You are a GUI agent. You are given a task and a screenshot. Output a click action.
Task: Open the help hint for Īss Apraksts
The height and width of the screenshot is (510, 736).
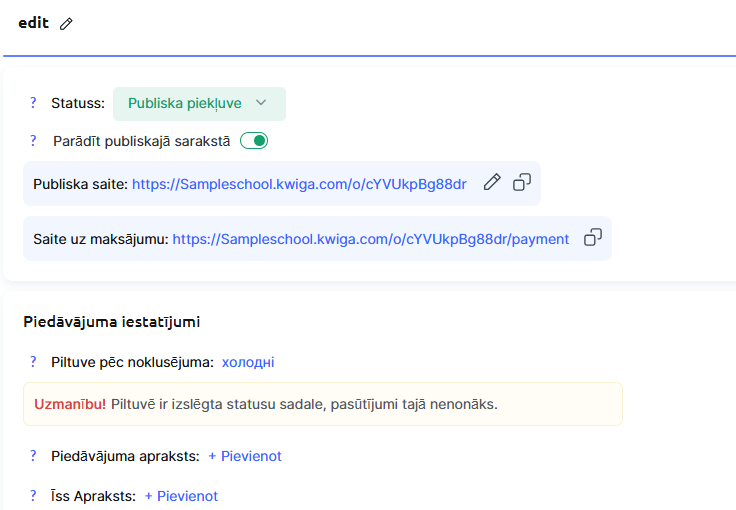click(x=33, y=496)
